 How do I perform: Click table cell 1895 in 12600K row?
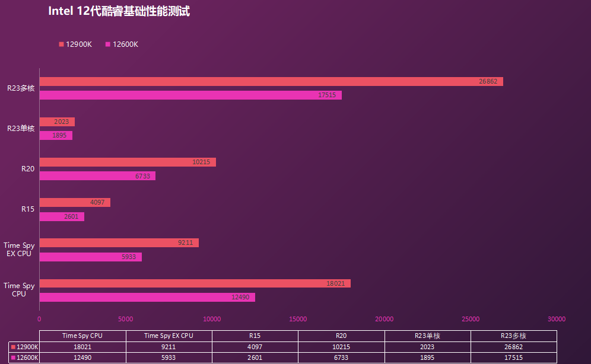(427, 357)
